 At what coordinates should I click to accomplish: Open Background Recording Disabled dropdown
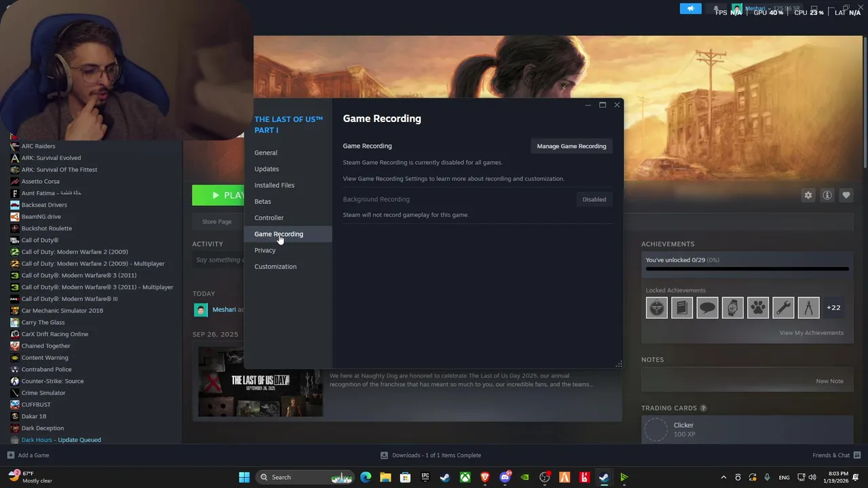[x=594, y=199]
